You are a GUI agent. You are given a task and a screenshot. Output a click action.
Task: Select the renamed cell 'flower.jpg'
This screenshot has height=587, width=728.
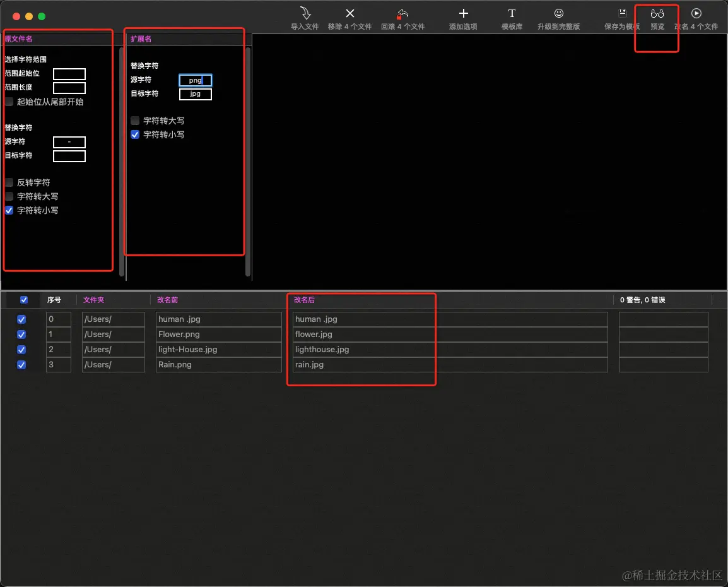(x=450, y=335)
